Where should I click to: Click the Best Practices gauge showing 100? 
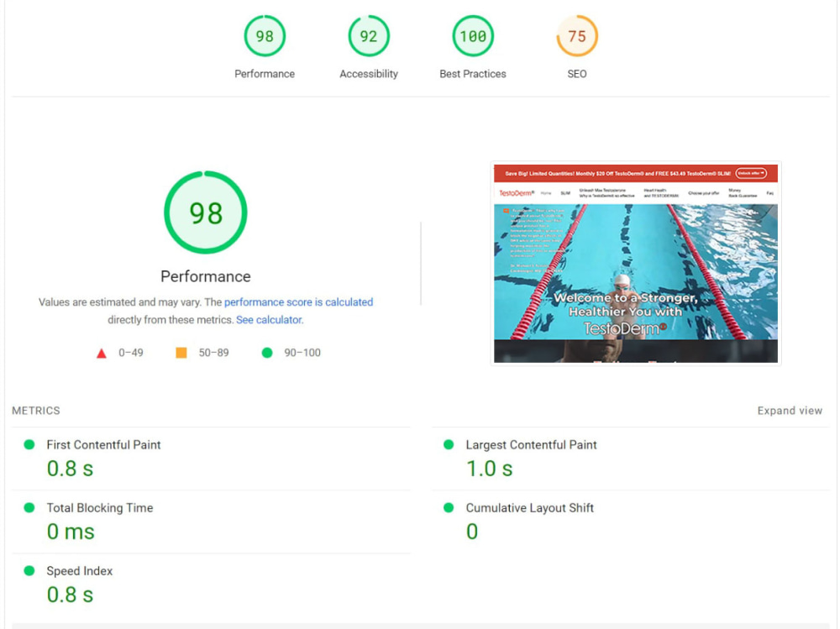tap(472, 36)
